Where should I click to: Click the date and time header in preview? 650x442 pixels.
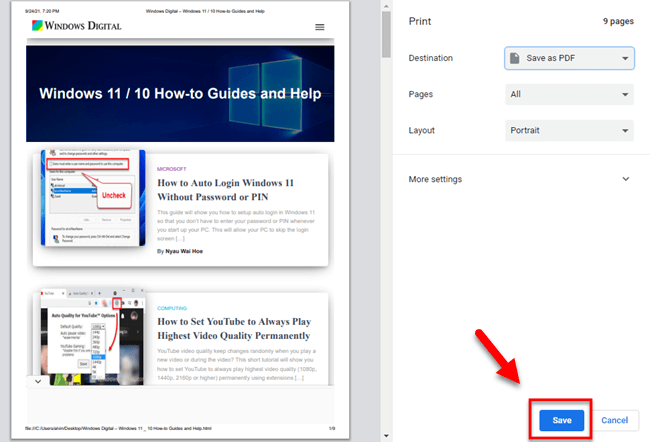pyautogui.click(x=42, y=11)
